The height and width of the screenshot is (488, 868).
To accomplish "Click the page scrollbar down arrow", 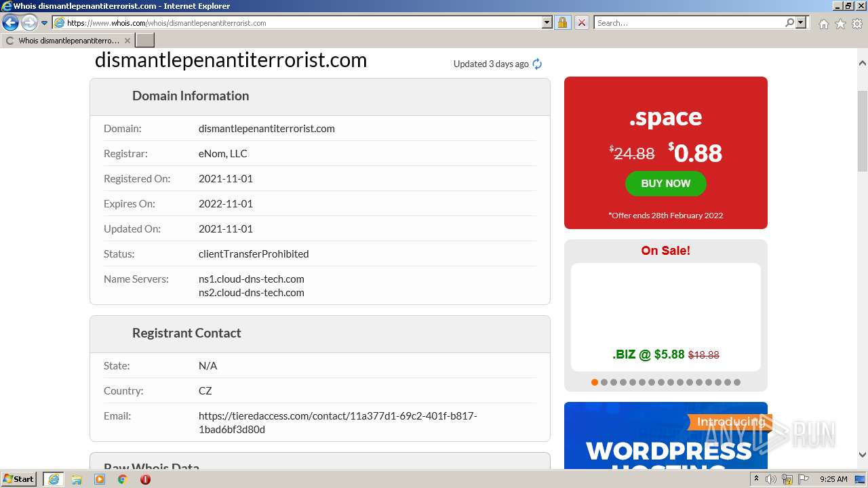I will click(863, 455).
